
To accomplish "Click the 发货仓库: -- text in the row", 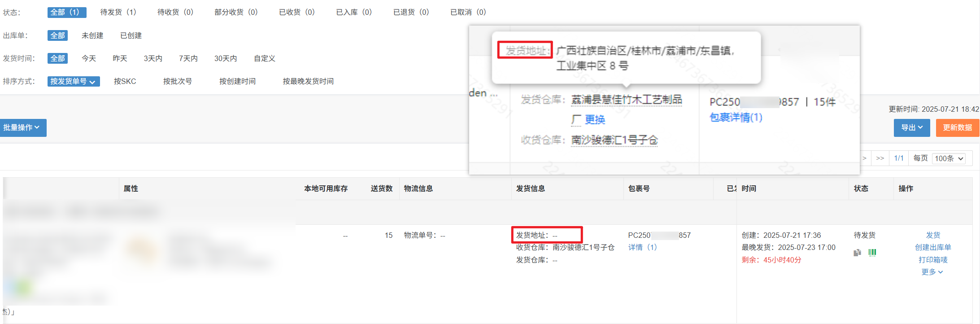I will (x=537, y=260).
